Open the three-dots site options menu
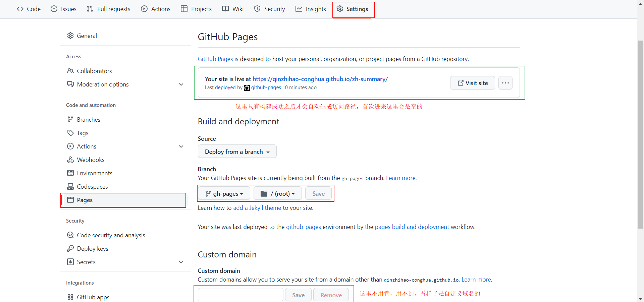Screen dimensions: 644x302 [505, 83]
